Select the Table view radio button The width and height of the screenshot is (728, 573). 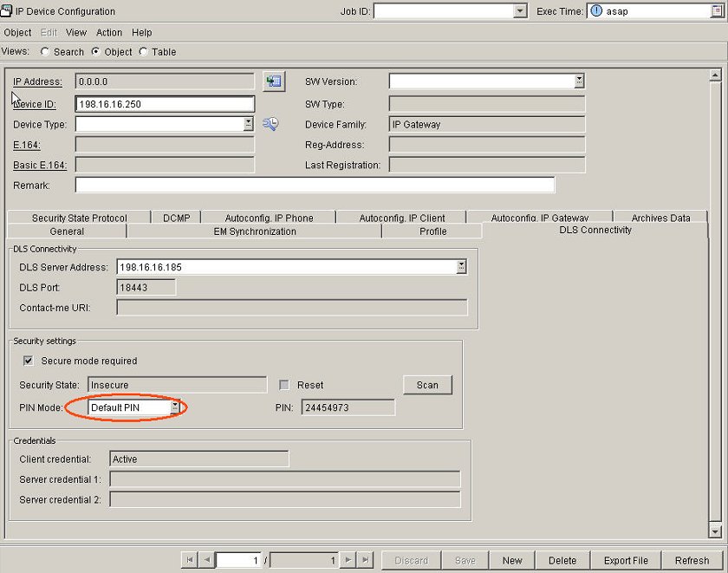click(x=144, y=51)
